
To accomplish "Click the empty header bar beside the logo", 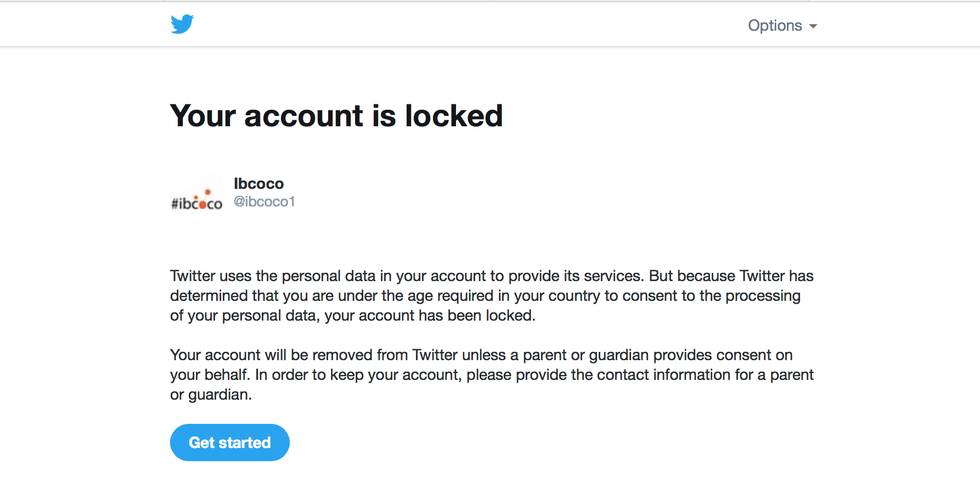I will click(466, 25).
